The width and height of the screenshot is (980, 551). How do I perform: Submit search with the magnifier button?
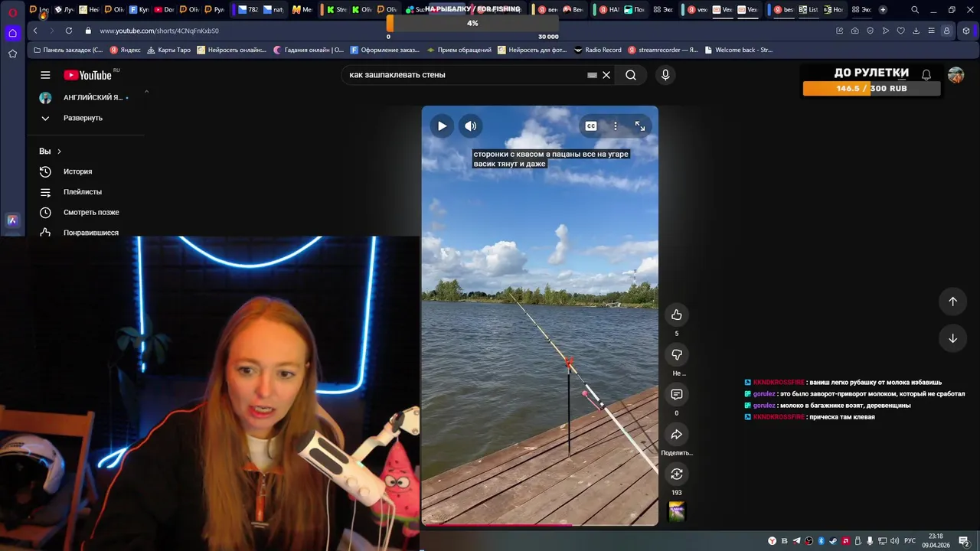(x=631, y=75)
